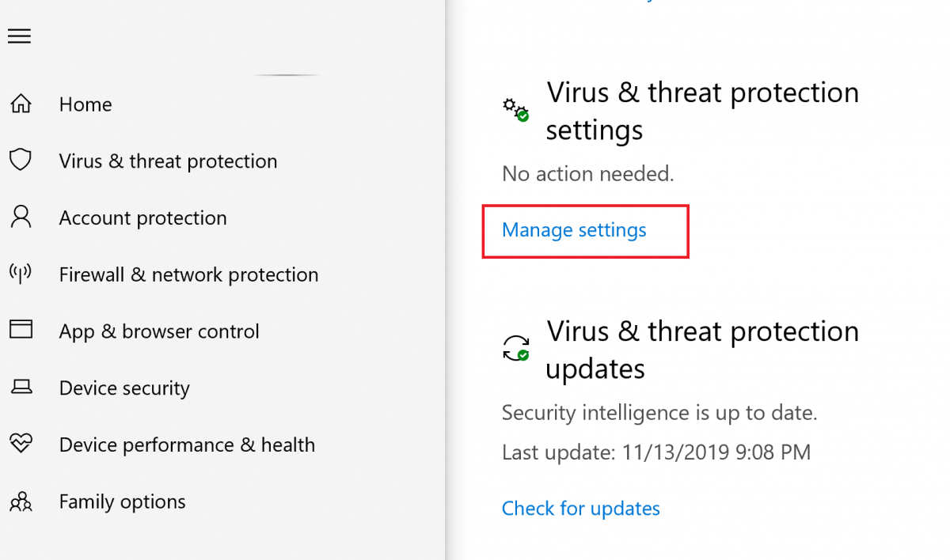
Task: Click the Account protection person icon
Action: 21,218
